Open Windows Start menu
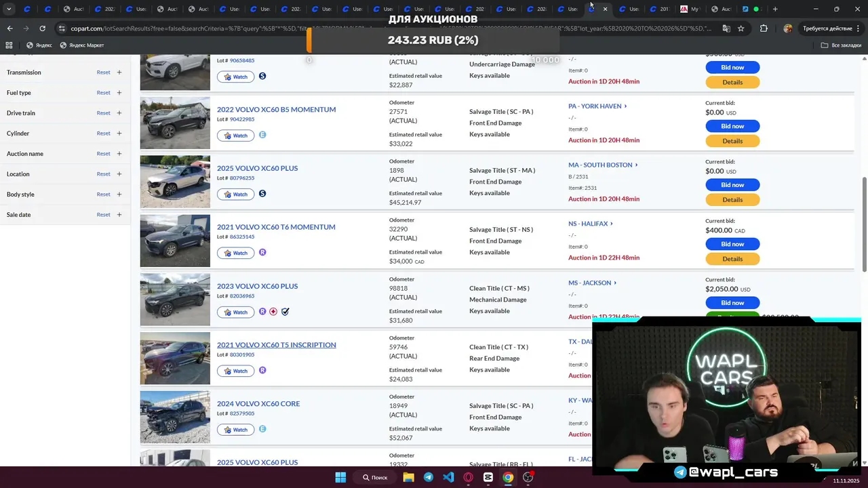The width and height of the screenshot is (868, 488). 340,477
